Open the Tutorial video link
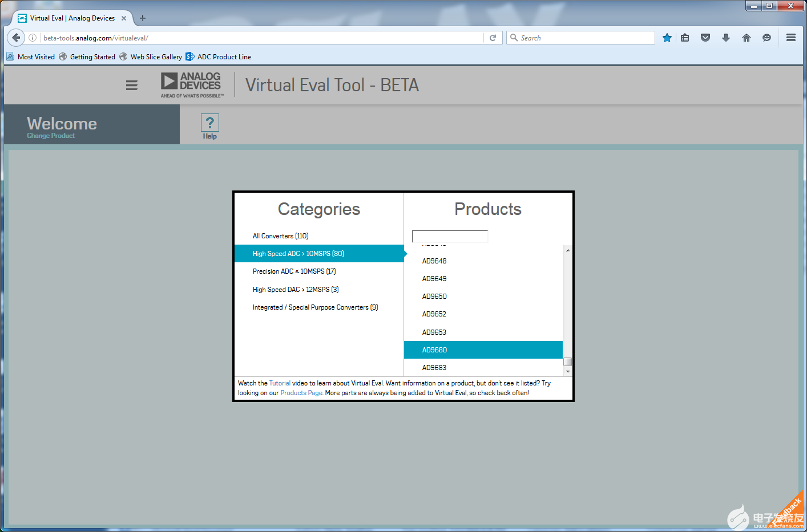 tap(280, 383)
